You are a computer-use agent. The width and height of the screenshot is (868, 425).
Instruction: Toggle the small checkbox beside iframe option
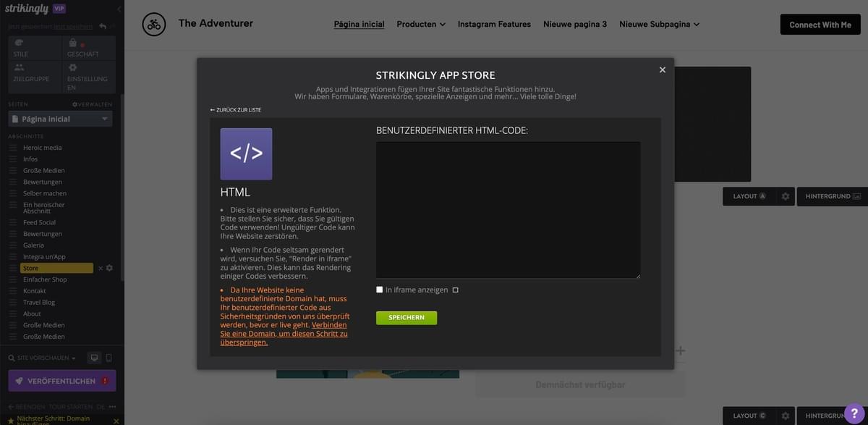[456, 289]
